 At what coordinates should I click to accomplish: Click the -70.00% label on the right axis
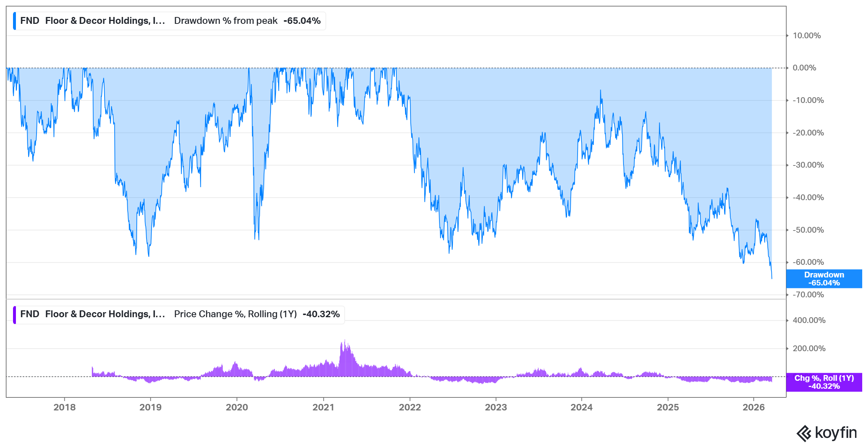[x=808, y=295]
